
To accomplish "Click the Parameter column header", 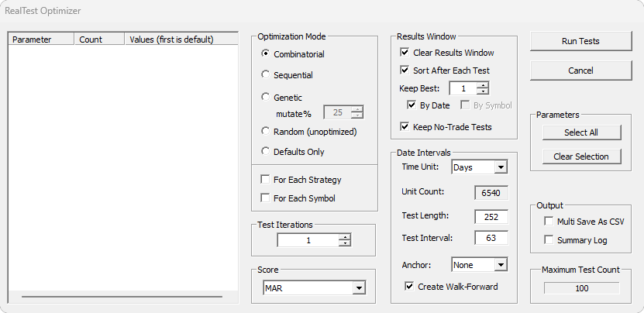I will (x=42, y=39).
